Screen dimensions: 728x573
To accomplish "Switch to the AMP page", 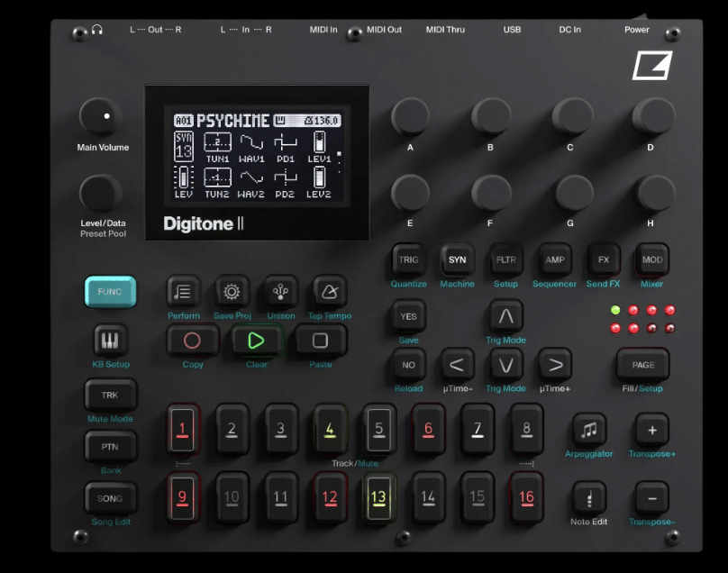I will click(554, 260).
